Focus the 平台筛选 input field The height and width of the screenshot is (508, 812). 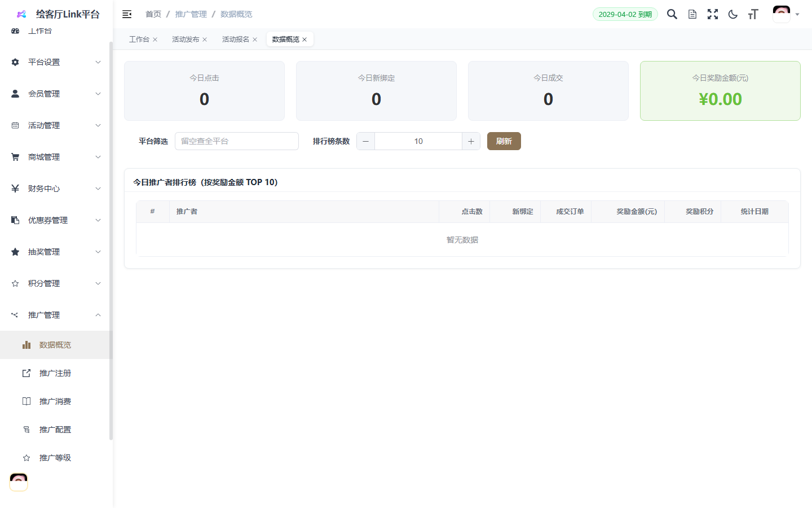point(237,141)
